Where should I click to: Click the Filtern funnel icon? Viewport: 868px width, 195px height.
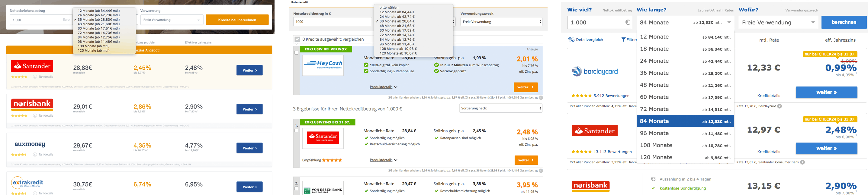coord(623,40)
